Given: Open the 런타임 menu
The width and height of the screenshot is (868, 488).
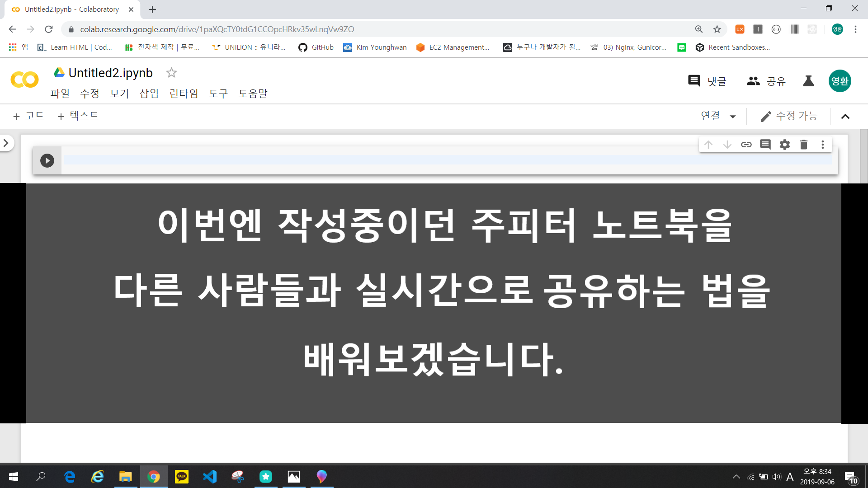Looking at the screenshot, I should point(184,94).
